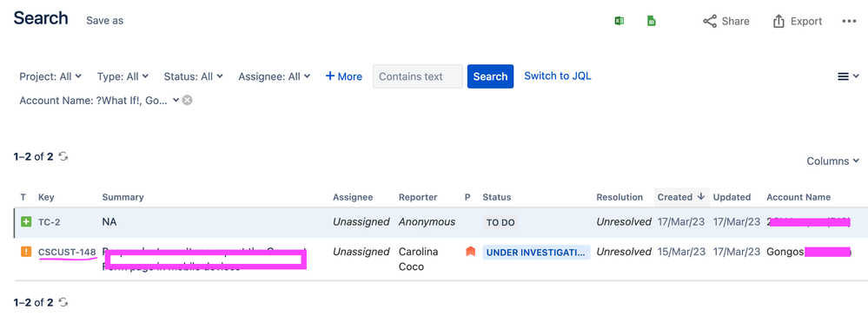Sort by Created column header
This screenshot has width=868, height=316.
click(x=680, y=197)
